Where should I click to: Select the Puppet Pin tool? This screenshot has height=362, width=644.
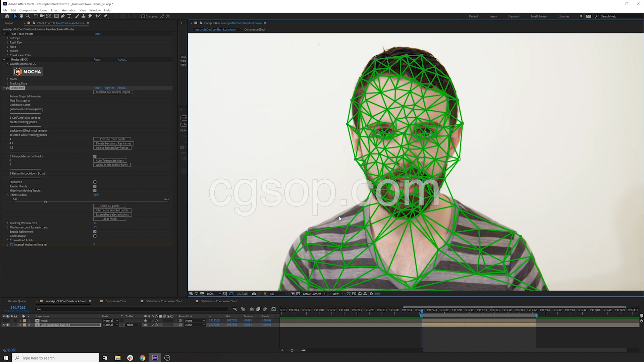[106, 16]
